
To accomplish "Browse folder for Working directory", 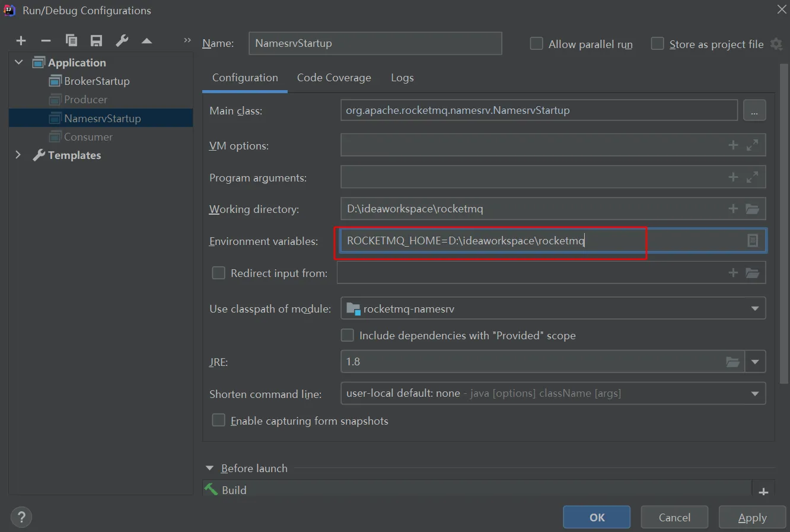I will click(x=752, y=209).
